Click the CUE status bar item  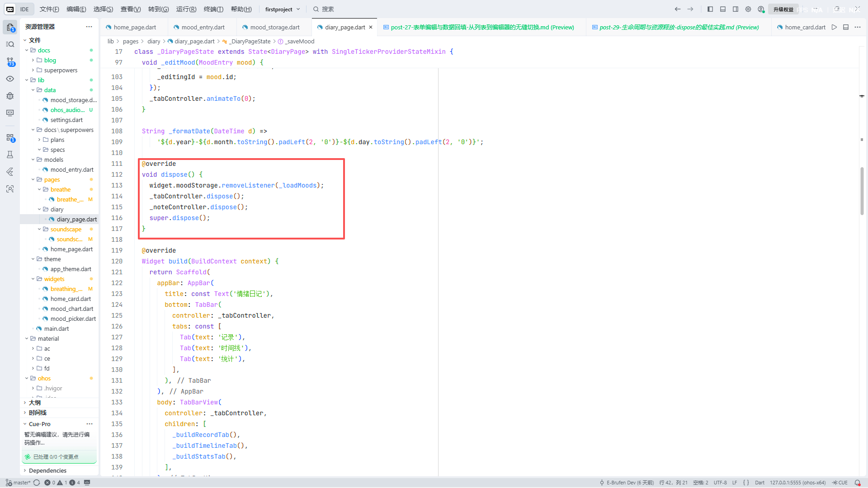coord(840,483)
